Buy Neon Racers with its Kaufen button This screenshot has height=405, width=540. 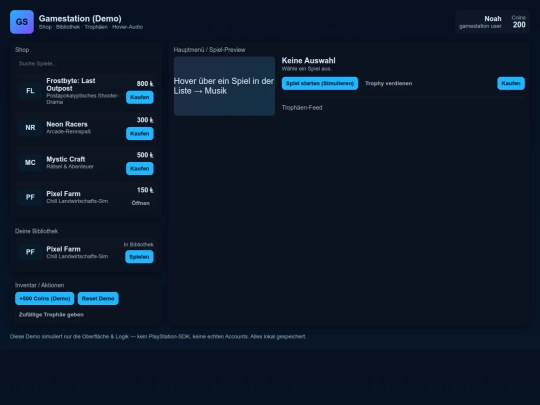(139, 133)
